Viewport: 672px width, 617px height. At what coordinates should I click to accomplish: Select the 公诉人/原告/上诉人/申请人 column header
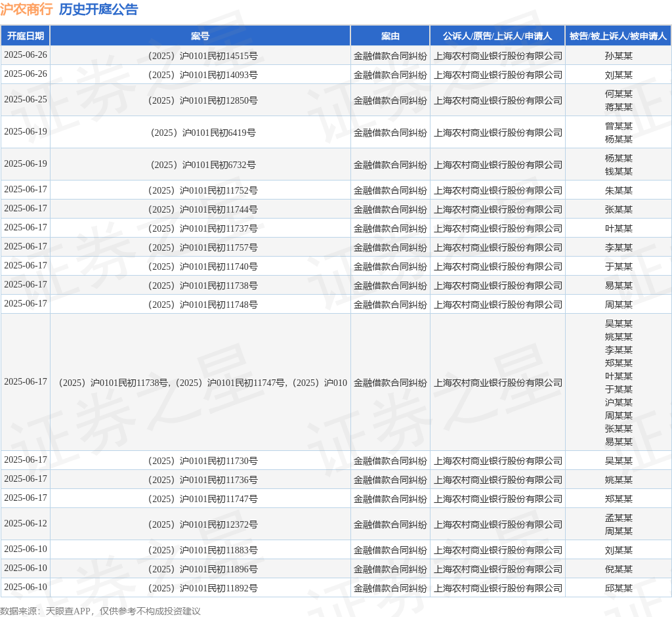[x=497, y=36]
